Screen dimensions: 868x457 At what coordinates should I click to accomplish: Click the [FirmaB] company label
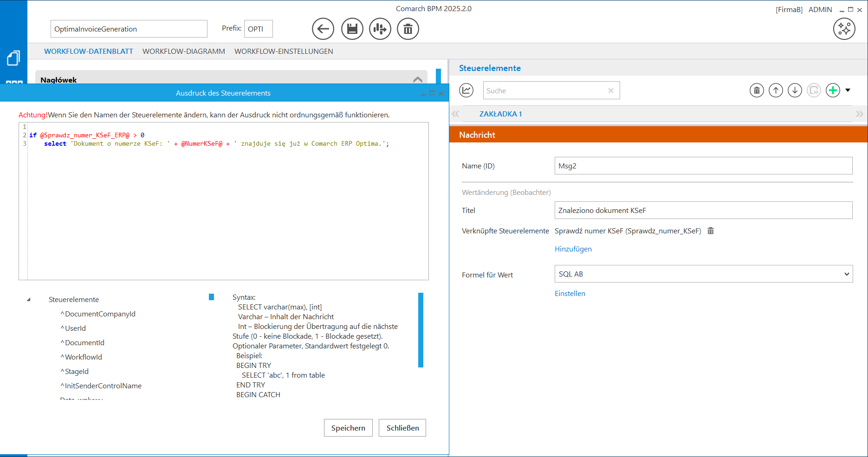pos(789,9)
